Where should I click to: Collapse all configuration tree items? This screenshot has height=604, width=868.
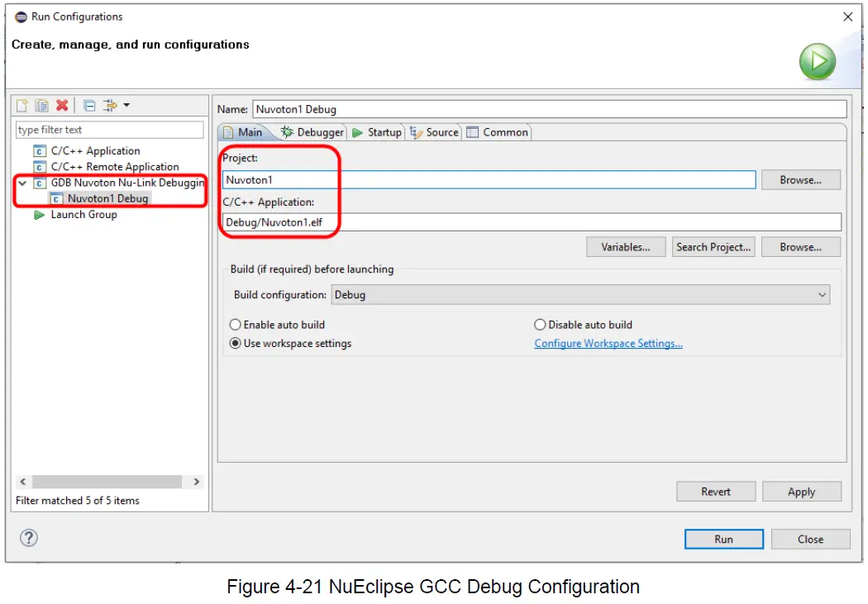tap(89, 105)
